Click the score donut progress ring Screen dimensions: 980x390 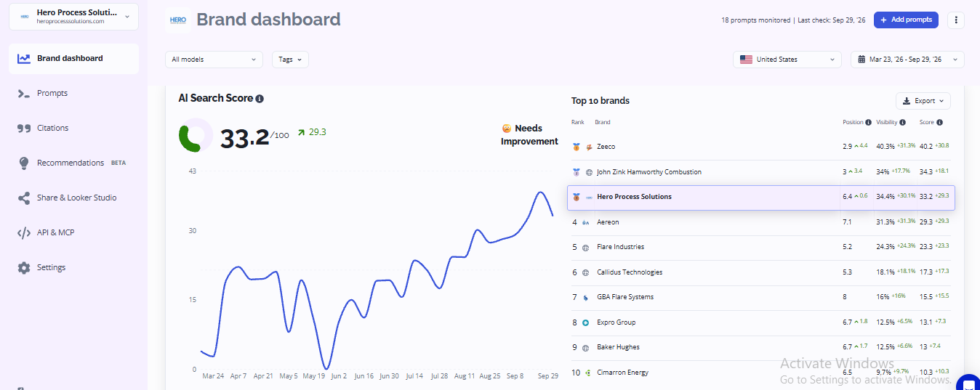pyautogui.click(x=196, y=136)
